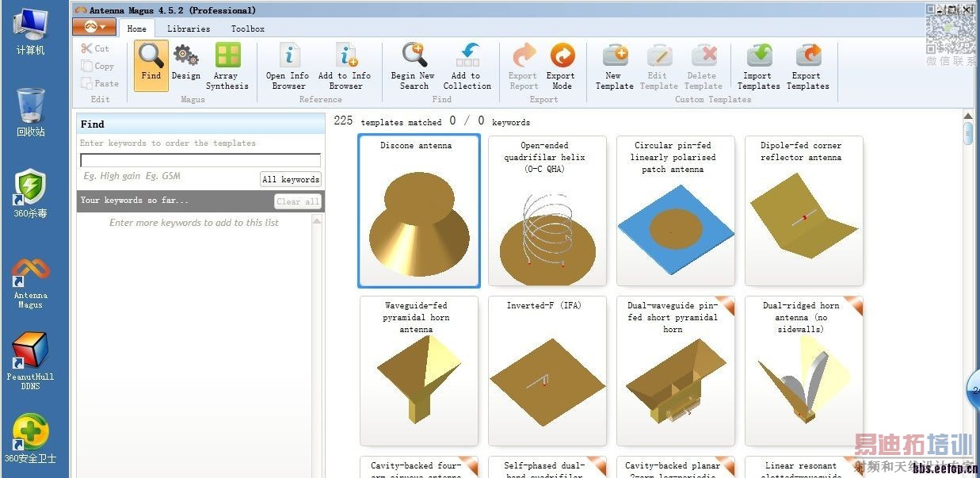Begin New Search
Image resolution: width=980 pixels, height=478 pixels.
414,67
